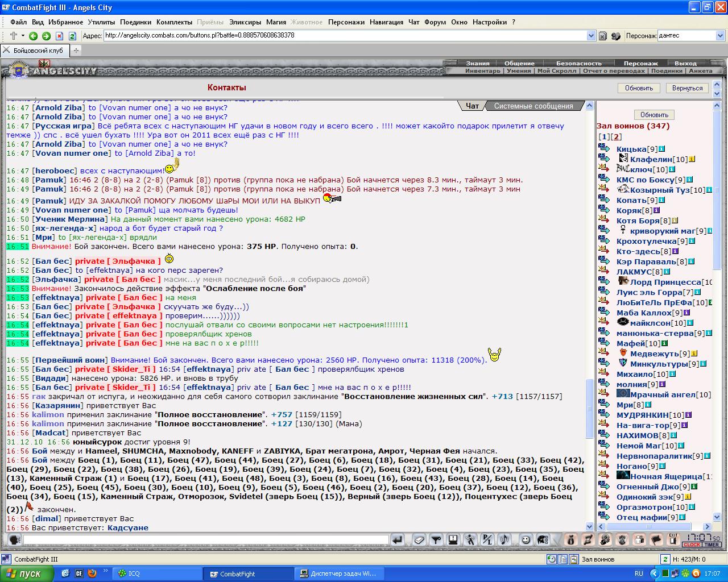Click into the chat message input field
Screen dimensions: 728x582
[x=205, y=539]
